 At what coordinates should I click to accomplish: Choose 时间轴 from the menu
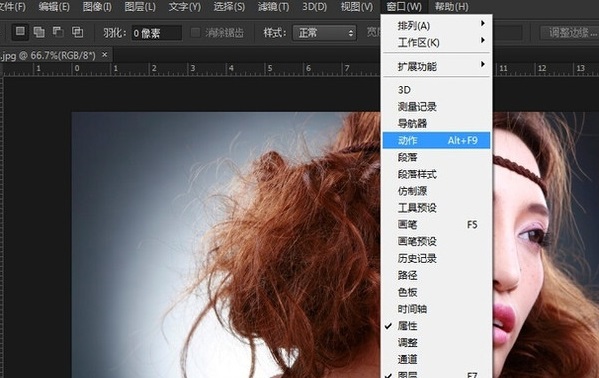pos(436,309)
